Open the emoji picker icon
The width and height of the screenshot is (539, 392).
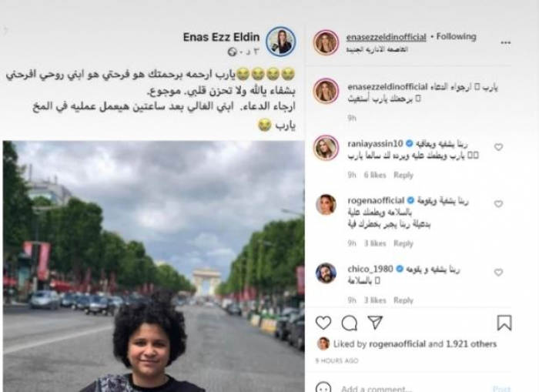[x=323, y=388]
